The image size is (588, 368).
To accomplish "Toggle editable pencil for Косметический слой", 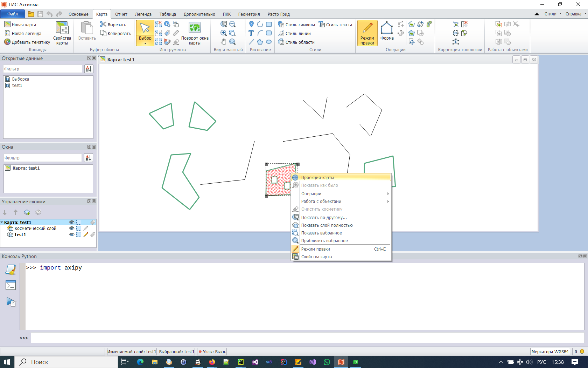I will [86, 228].
